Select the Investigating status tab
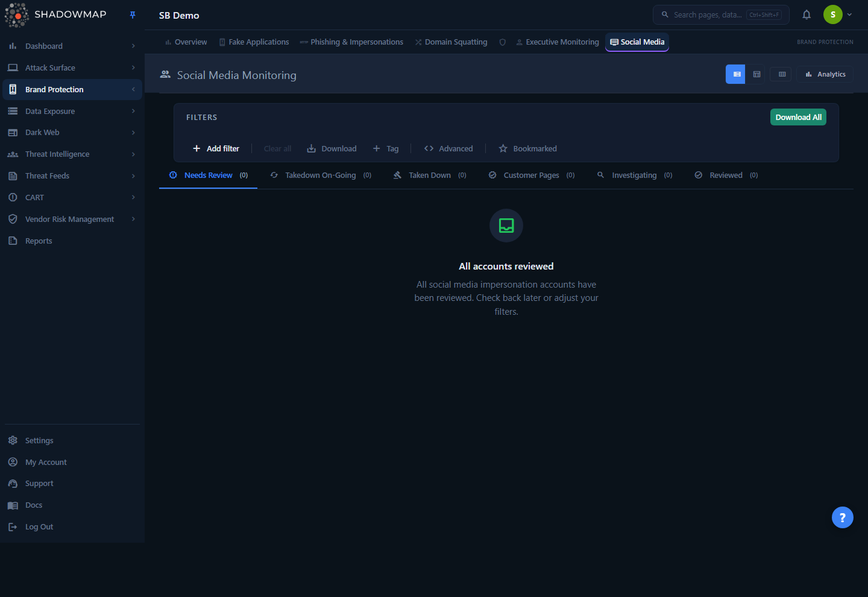This screenshot has height=597, width=868. [634, 175]
